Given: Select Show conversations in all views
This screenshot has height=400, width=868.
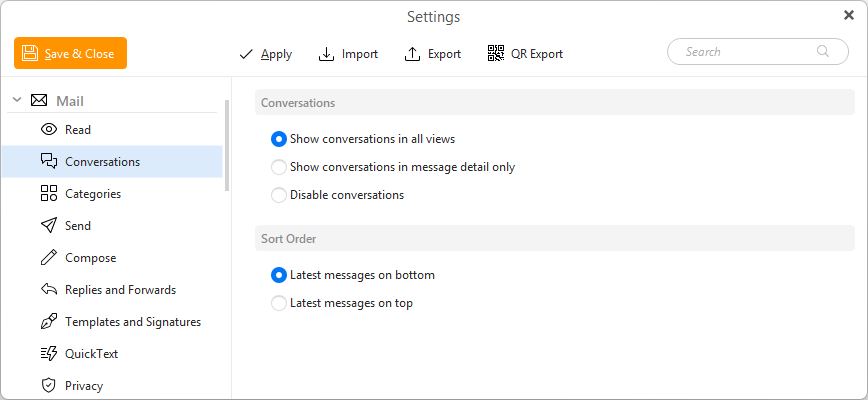Looking at the screenshot, I should point(279,139).
